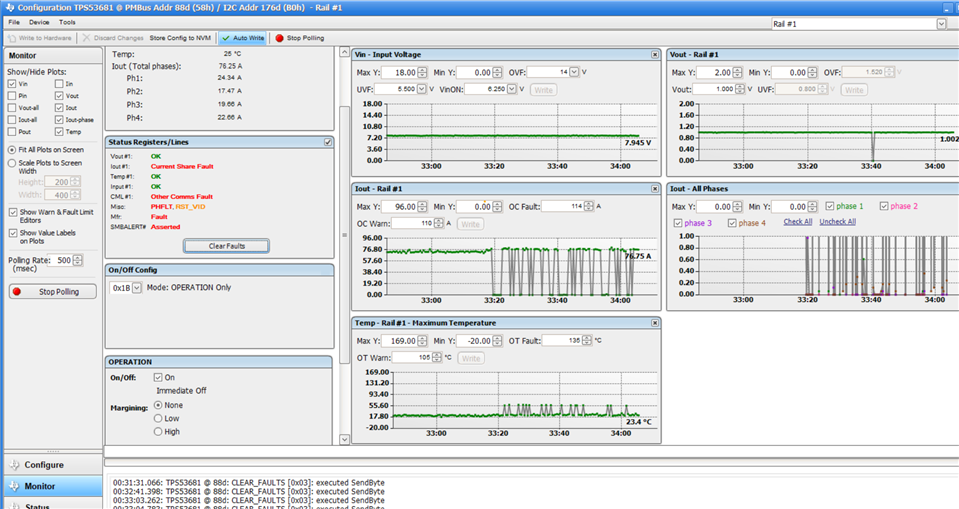The height and width of the screenshot is (509, 959).
Task: Open the Tools menu
Action: (67, 22)
